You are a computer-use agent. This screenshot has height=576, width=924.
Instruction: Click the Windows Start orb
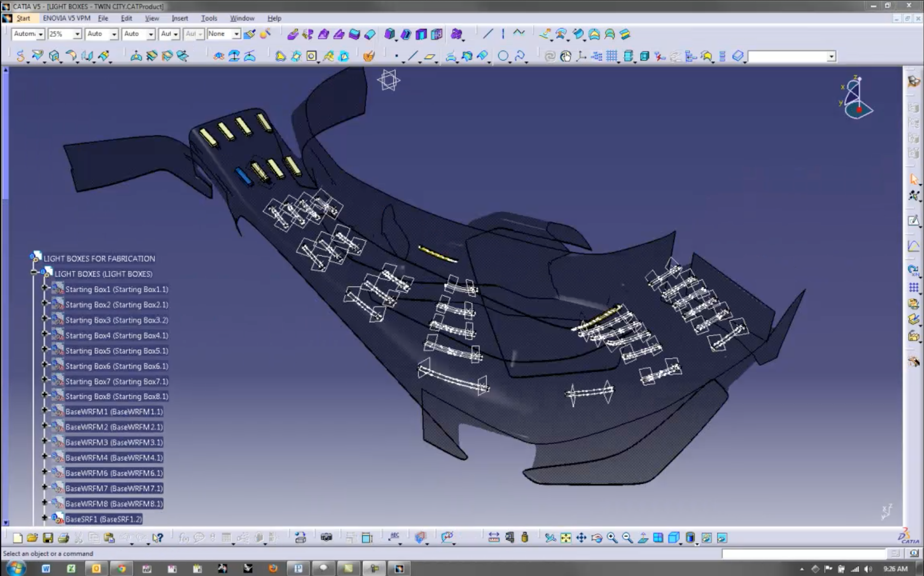tap(16, 569)
